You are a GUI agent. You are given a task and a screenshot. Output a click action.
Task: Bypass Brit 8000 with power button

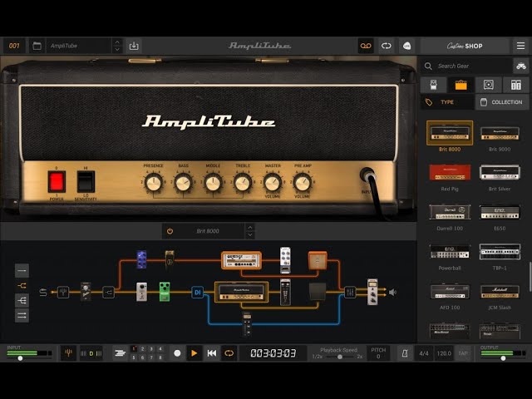point(170,231)
